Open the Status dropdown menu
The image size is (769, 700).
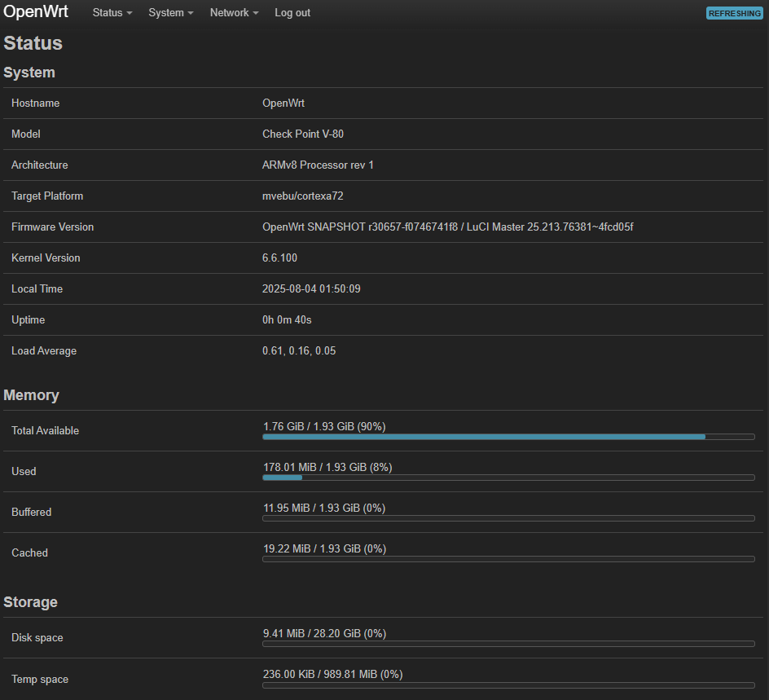[112, 13]
